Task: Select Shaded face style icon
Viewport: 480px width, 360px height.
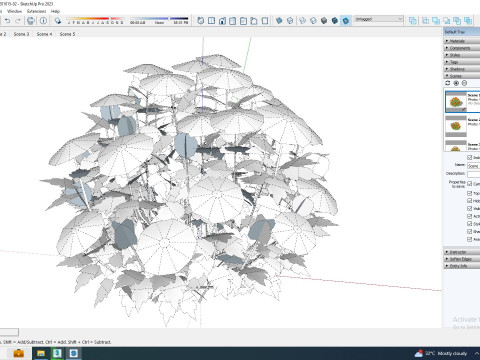Action: click(324, 21)
